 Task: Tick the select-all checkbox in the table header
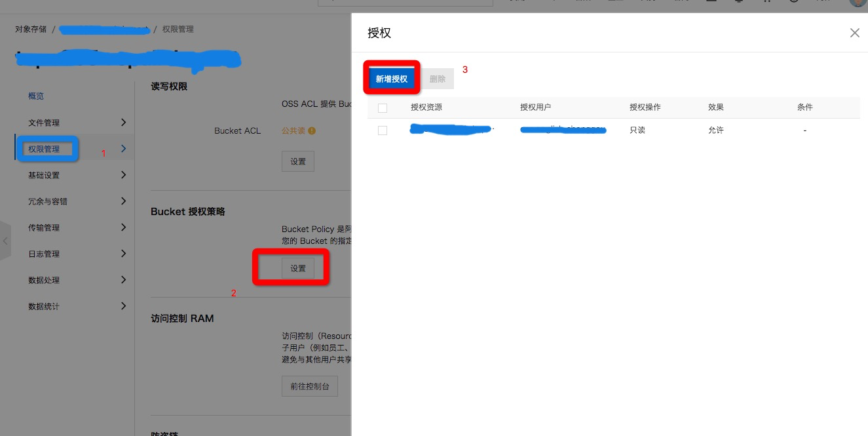pyautogui.click(x=383, y=108)
